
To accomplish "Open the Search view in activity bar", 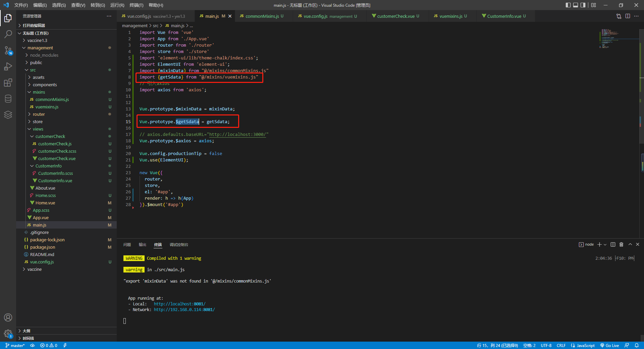I will tap(8, 34).
